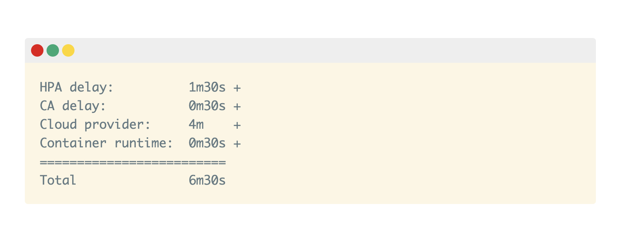
Task: Click the red dot in the title bar
Action: (x=37, y=50)
